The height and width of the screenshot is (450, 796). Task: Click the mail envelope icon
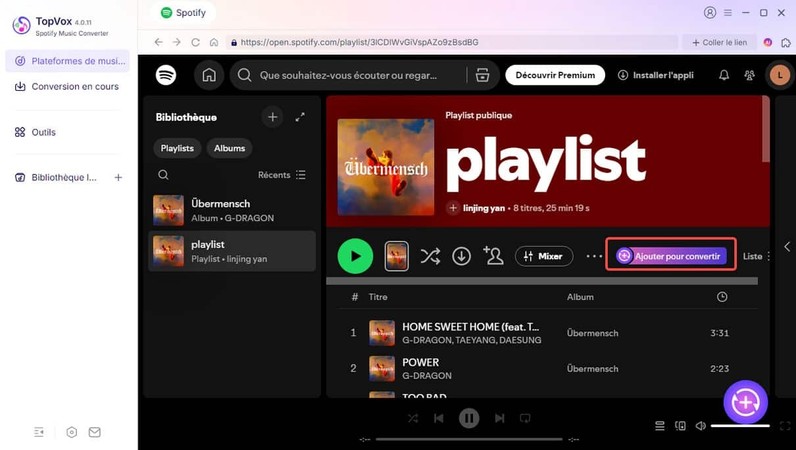click(94, 432)
